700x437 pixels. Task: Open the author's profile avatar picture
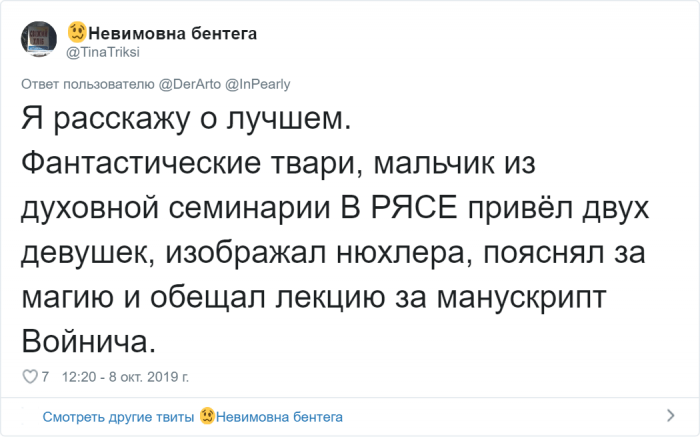39,39
